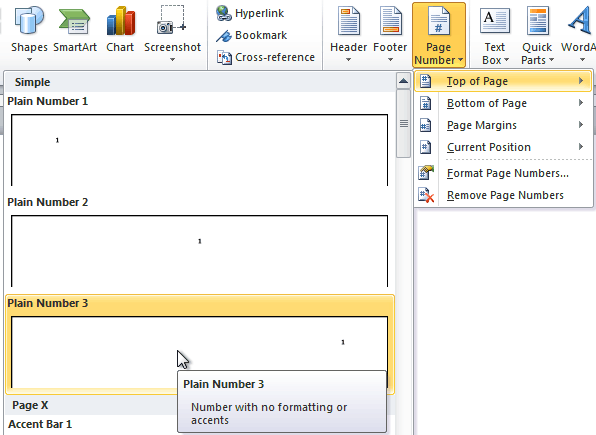The height and width of the screenshot is (435, 596).
Task: Select the Current Position menu item
Action: click(x=503, y=147)
